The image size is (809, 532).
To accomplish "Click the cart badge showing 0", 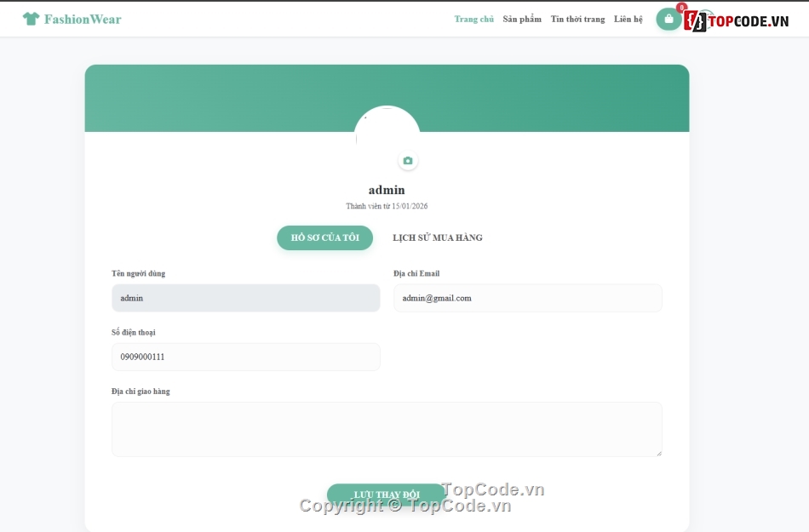I will tap(681, 7).
